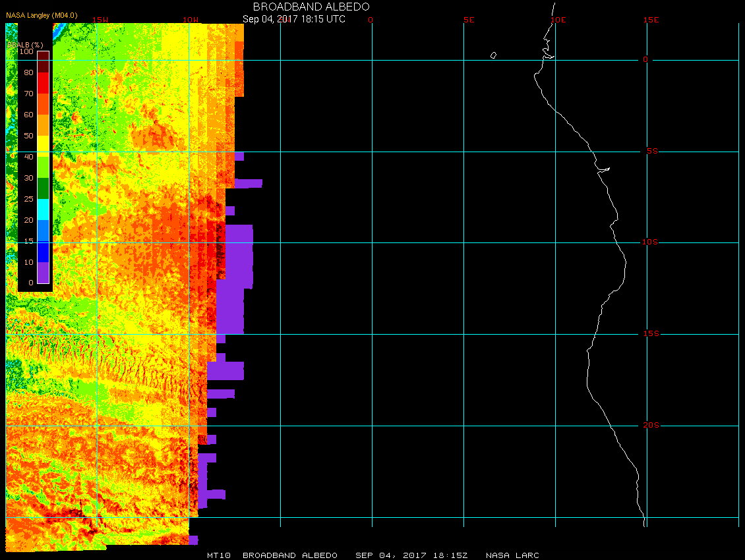The height and width of the screenshot is (560, 745).
Task: Click the legend value 25
Action: [x=28, y=198]
